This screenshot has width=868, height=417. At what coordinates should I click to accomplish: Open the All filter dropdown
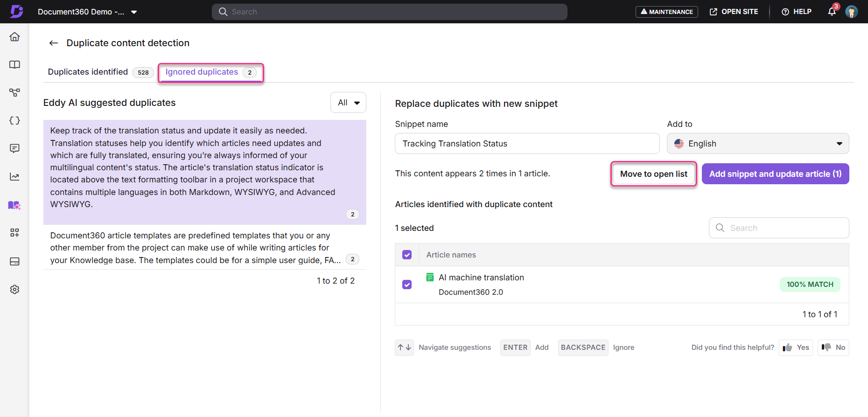point(348,103)
